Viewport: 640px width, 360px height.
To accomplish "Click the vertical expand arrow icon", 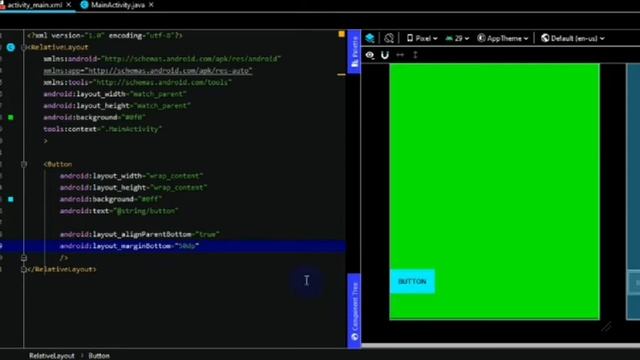I will tap(415, 55).
